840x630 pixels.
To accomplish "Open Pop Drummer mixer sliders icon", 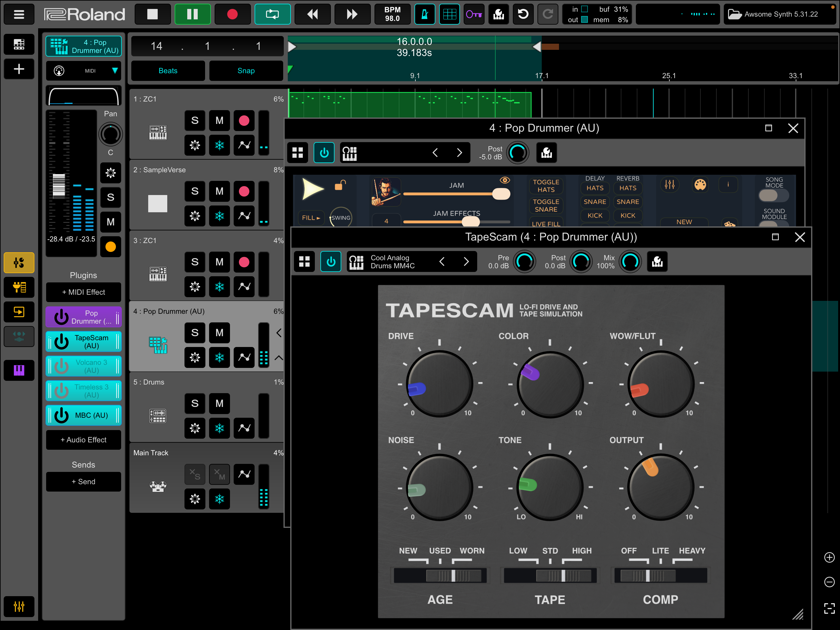I will tap(669, 185).
